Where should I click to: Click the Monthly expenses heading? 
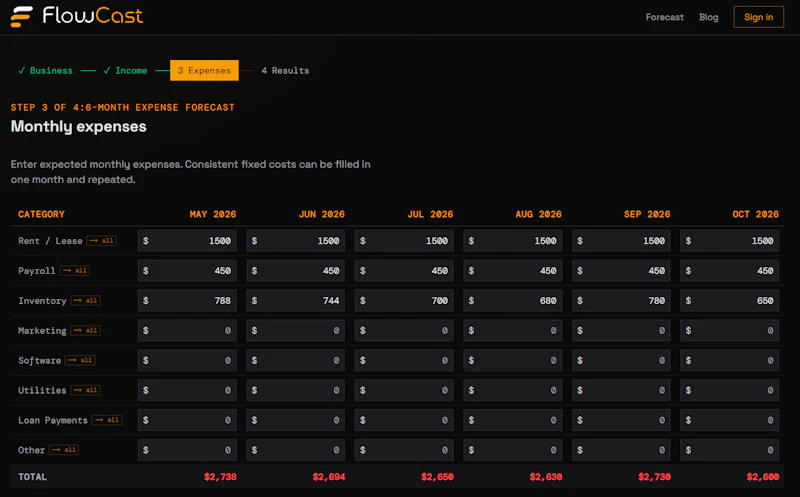point(79,127)
